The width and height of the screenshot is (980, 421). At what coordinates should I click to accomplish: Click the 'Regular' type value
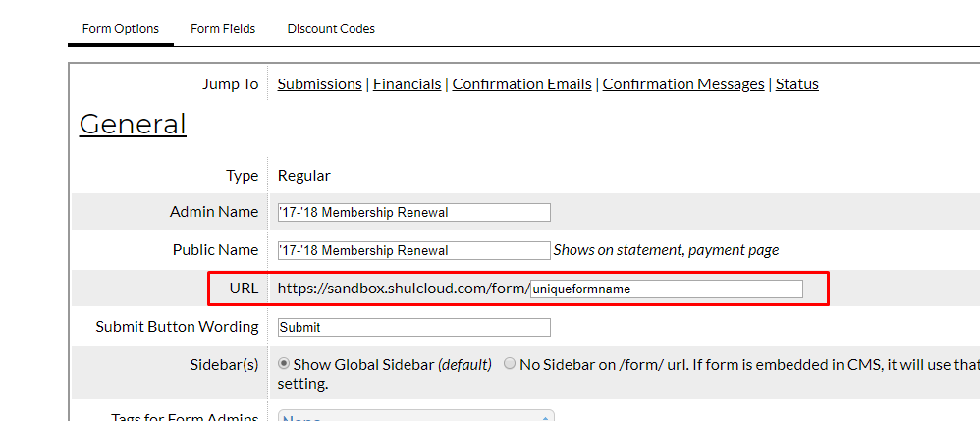(304, 176)
